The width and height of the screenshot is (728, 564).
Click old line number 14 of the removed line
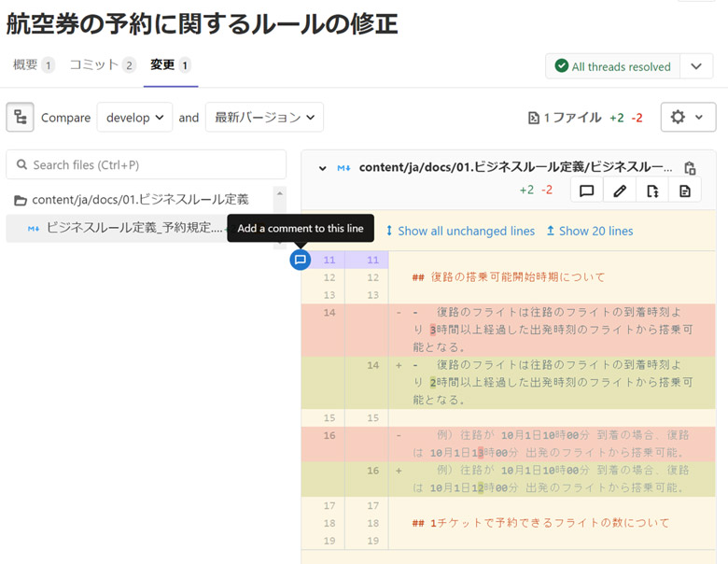pyautogui.click(x=329, y=312)
